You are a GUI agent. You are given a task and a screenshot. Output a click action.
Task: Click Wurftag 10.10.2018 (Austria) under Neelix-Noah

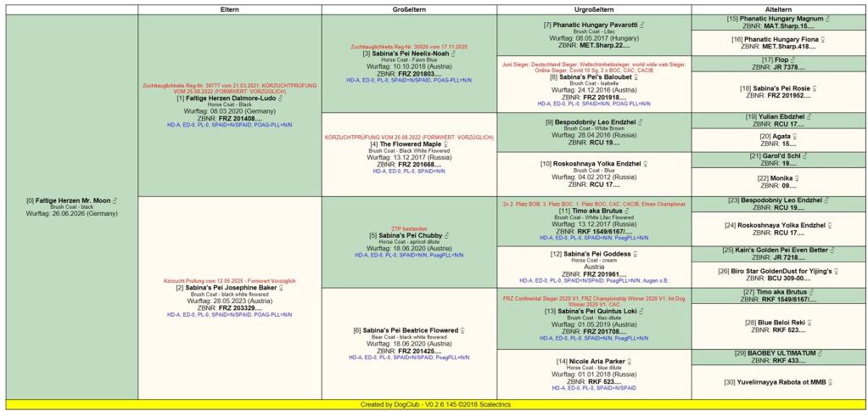[409, 66]
